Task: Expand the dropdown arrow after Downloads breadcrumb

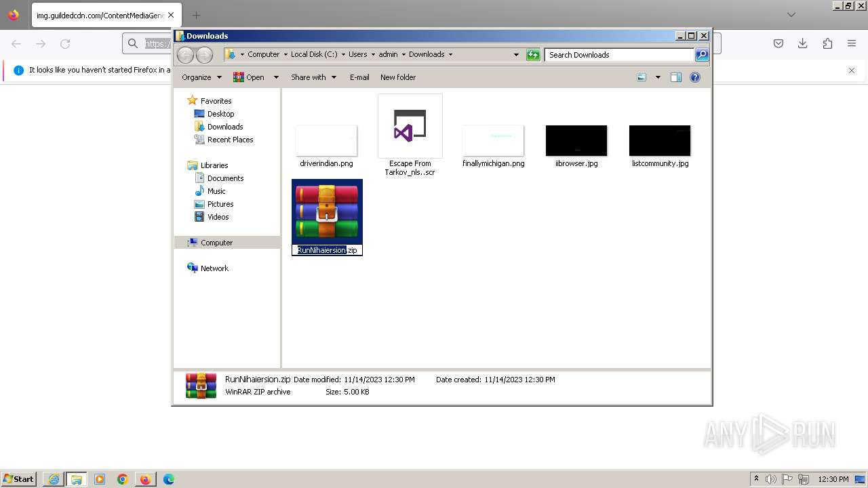Action: tap(450, 54)
